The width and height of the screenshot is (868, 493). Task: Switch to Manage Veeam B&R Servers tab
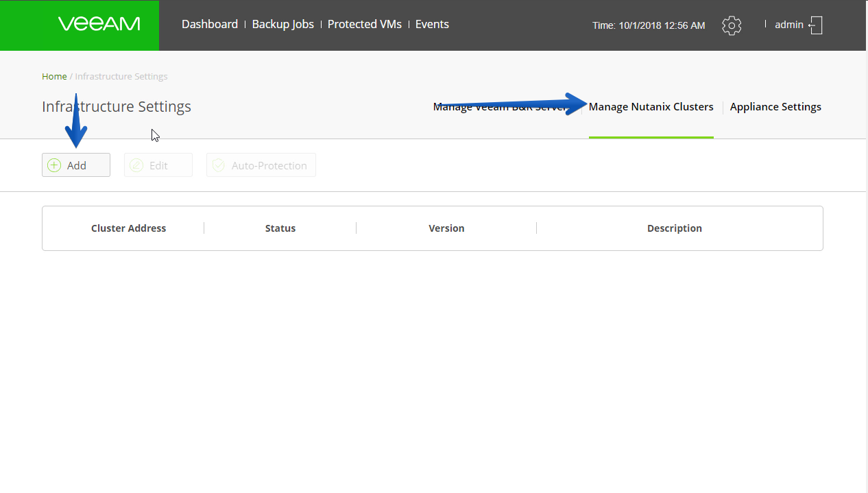503,107
